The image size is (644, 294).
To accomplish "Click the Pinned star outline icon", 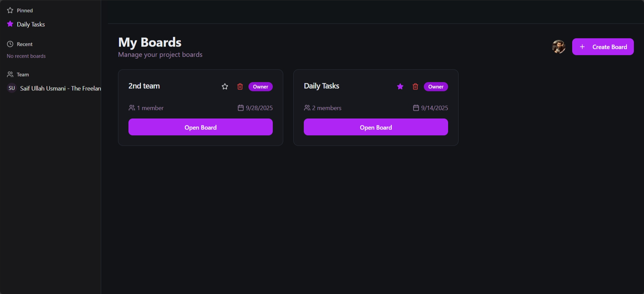I will click(10, 10).
